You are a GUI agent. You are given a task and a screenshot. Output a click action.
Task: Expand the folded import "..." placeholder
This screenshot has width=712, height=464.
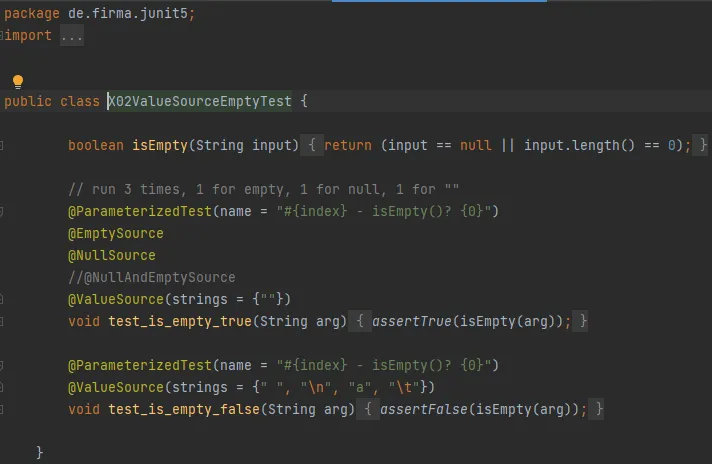coord(72,35)
